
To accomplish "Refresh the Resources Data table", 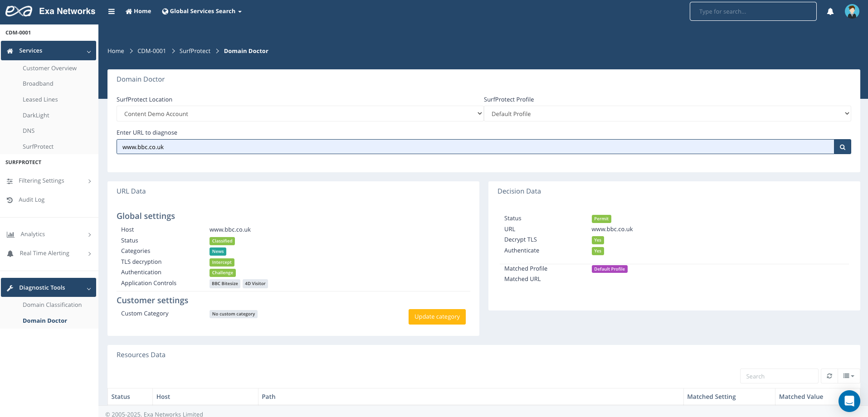I will [x=829, y=376].
